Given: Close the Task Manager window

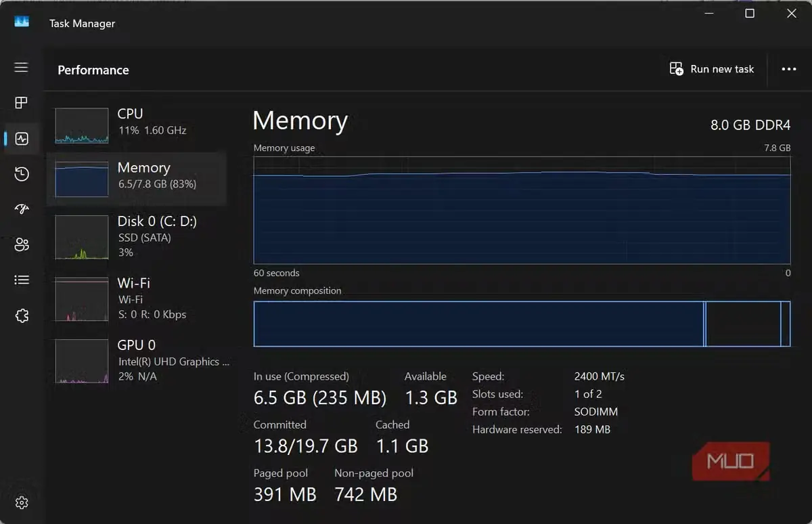Looking at the screenshot, I should (x=791, y=14).
